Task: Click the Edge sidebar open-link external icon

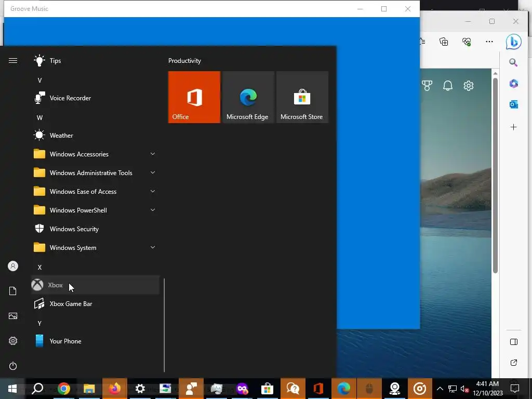Action: point(514,363)
